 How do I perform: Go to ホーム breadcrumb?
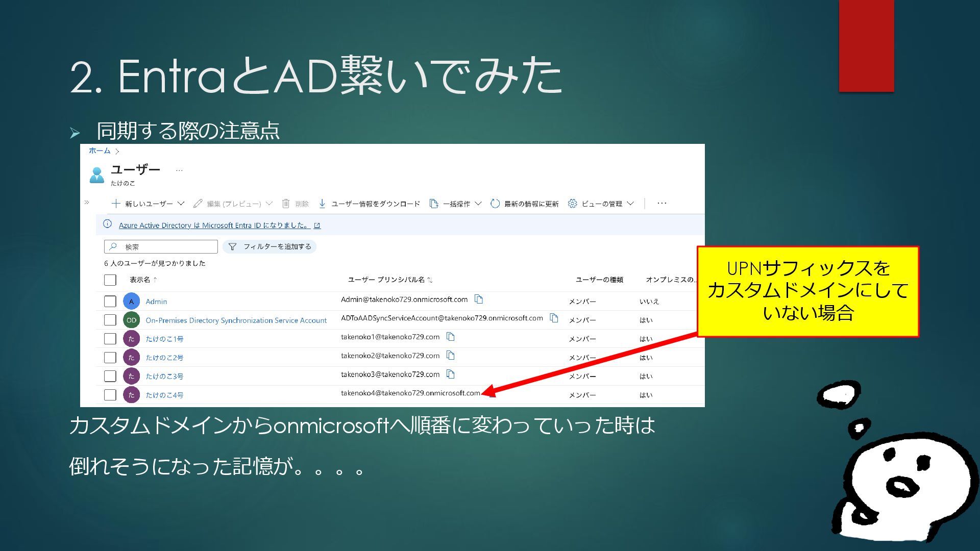tap(100, 151)
